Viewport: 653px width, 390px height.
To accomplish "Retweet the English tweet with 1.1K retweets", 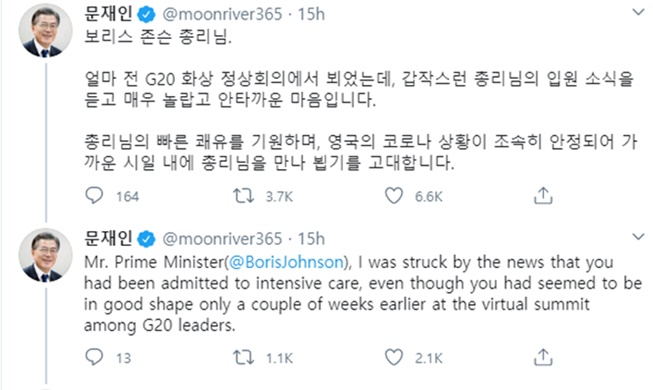I will (x=243, y=358).
